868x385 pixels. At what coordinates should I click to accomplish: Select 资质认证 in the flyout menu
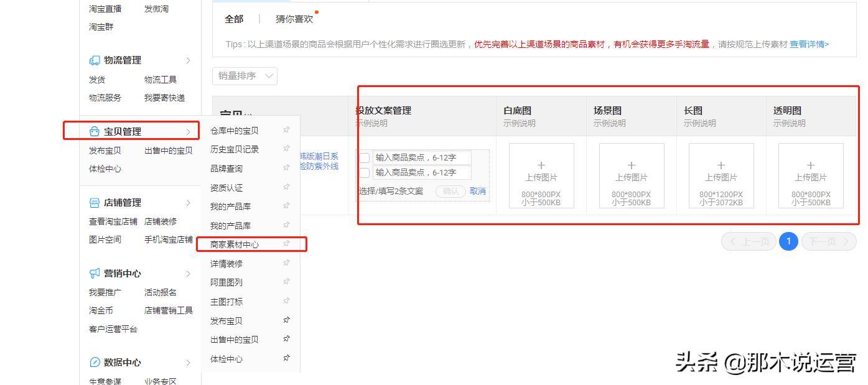226,188
